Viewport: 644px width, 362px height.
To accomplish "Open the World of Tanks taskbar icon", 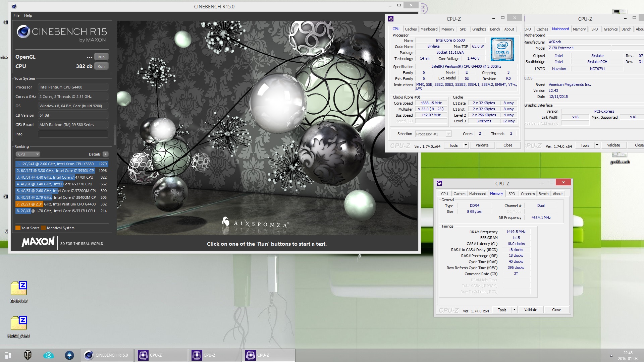I will click(28, 355).
